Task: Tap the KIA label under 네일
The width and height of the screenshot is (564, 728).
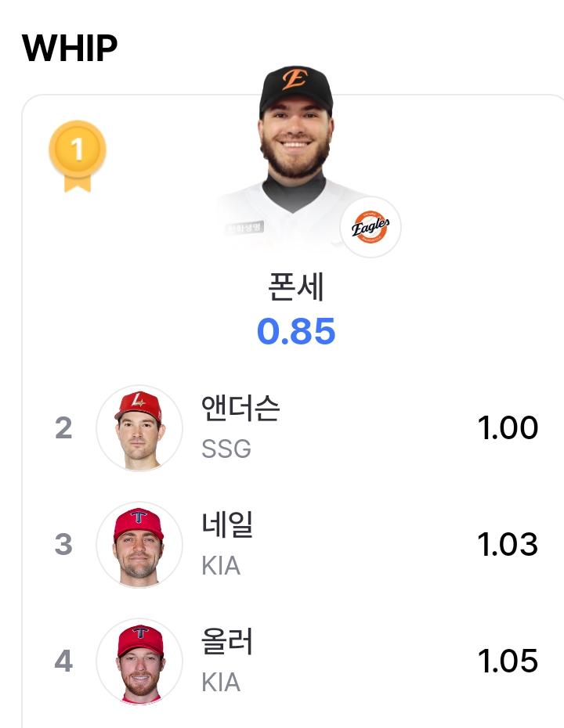Action: [221, 566]
